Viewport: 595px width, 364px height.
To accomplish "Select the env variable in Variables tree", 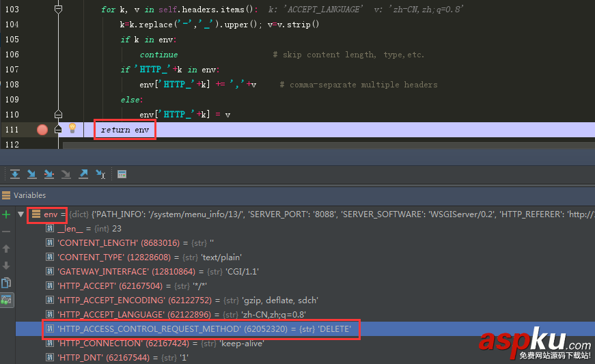I will point(51,214).
